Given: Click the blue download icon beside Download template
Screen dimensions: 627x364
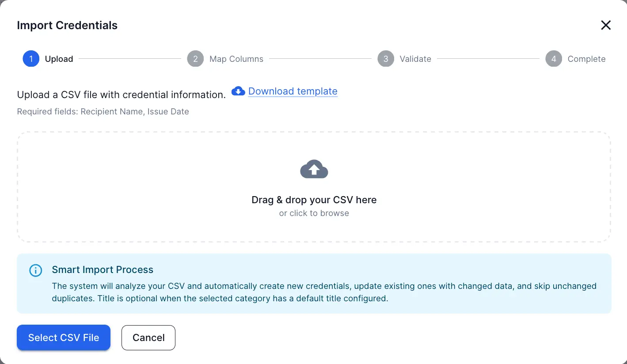Looking at the screenshot, I should point(238,91).
